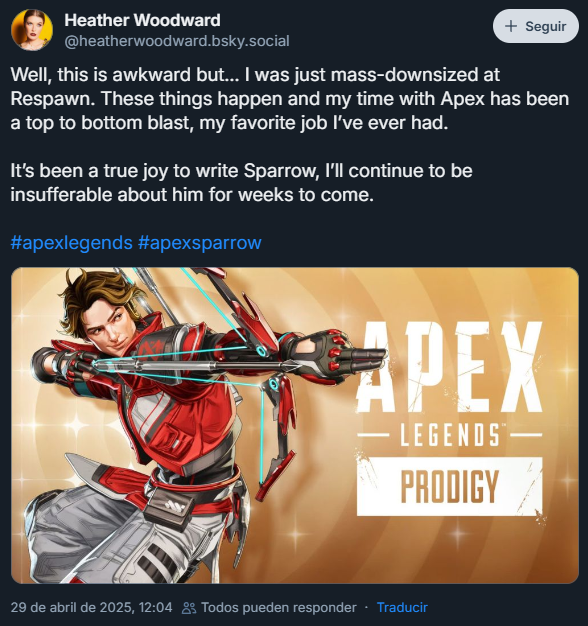588x626 pixels.
Task: Open the Heather Woodward display name
Action: pyautogui.click(x=142, y=20)
